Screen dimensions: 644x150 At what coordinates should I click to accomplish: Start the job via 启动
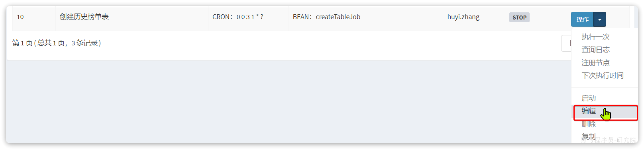(589, 98)
